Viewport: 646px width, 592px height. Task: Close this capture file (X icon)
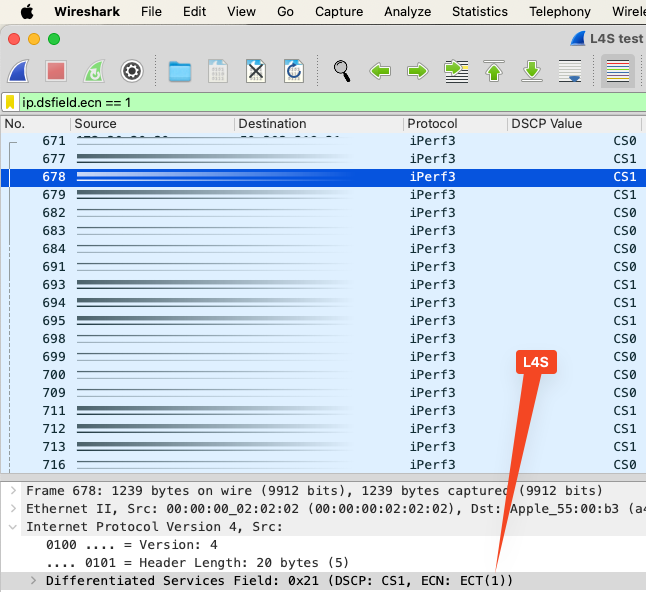pyautogui.click(x=256, y=71)
